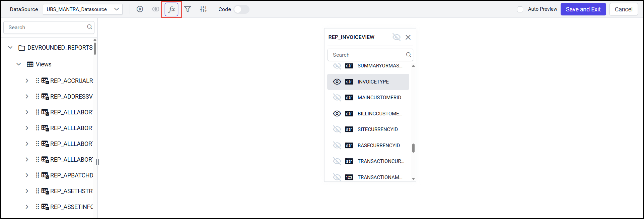Click the column Search field in REP_INVOICEVIEW
Screen dimensions: 644x219
click(x=367, y=55)
